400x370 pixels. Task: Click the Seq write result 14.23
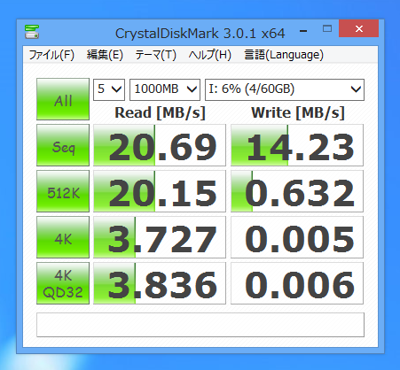pyautogui.click(x=297, y=145)
